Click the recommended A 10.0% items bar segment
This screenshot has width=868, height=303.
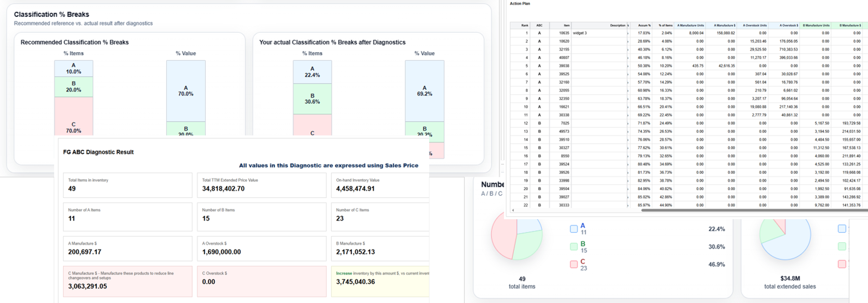pos(74,68)
